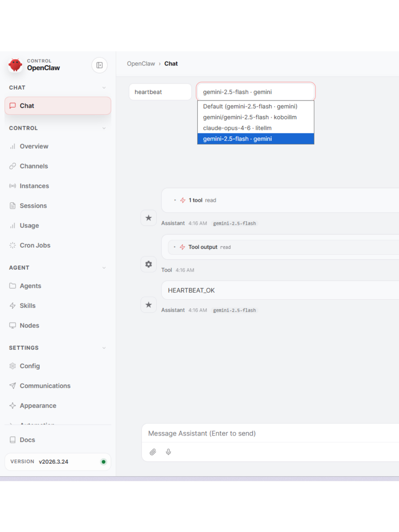Image resolution: width=399 pixels, height=532 pixels.
Task: Collapse the SETTINGS sidebar section chevron
Action: point(104,348)
